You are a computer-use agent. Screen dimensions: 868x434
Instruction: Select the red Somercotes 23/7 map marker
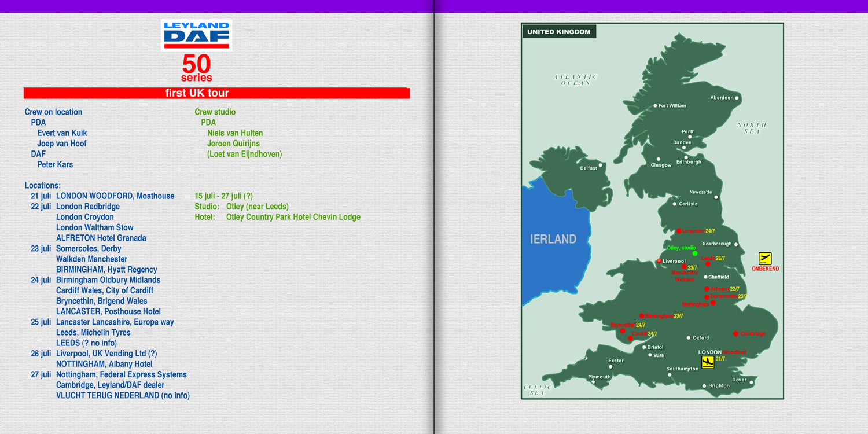click(x=707, y=297)
